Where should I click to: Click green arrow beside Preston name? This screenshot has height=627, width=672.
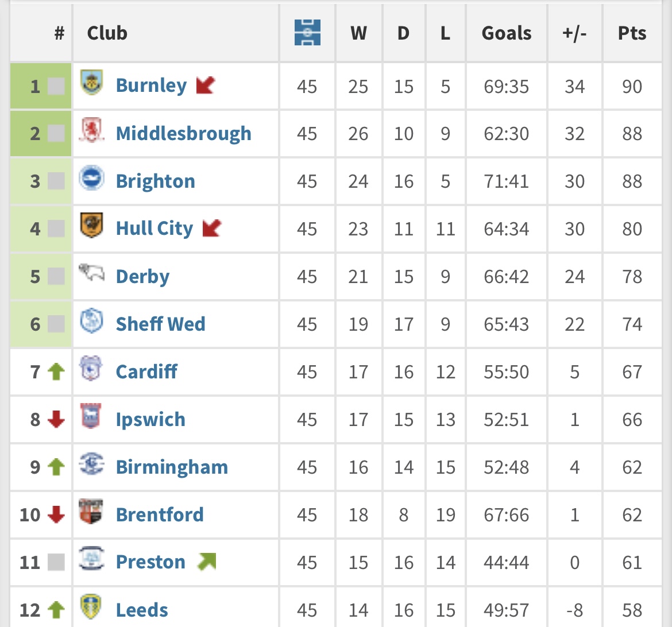207,561
